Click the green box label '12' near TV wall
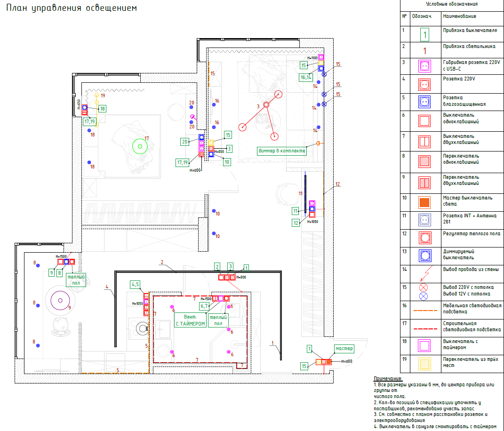This screenshot has height=431, width=504. coord(296,223)
